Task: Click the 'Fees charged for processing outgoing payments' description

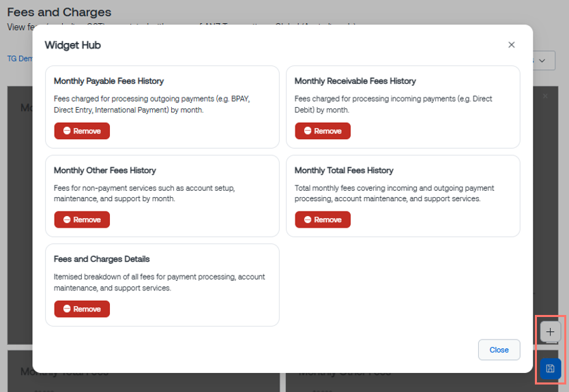Action: pyautogui.click(x=151, y=104)
